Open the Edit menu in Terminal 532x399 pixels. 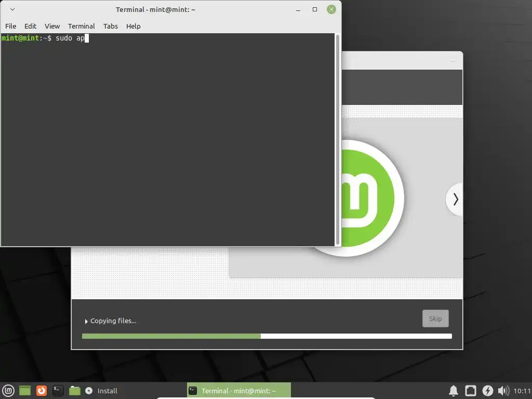point(30,26)
